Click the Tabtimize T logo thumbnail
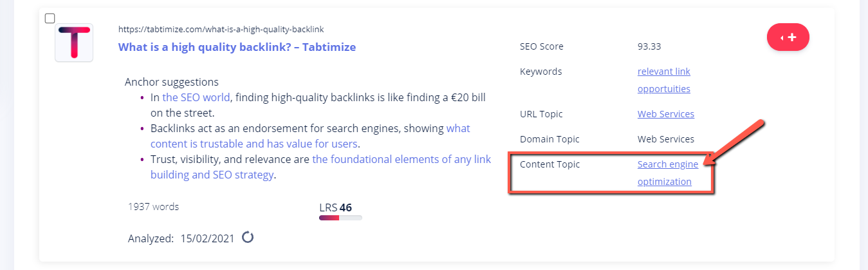The width and height of the screenshot is (868, 270). pos(74,43)
